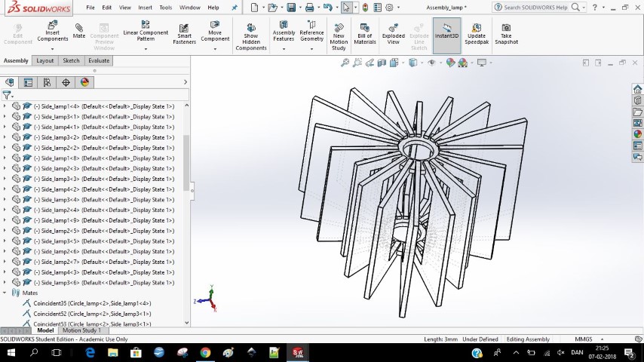Click Show Hidden Components
The width and height of the screenshot is (644, 362).
pos(251,36)
